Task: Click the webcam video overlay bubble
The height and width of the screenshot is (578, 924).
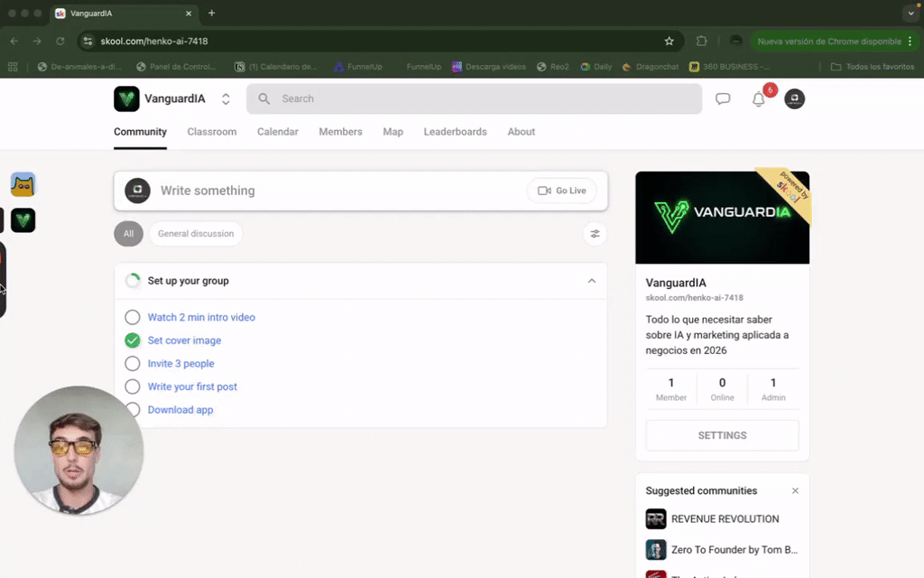Action: click(79, 451)
